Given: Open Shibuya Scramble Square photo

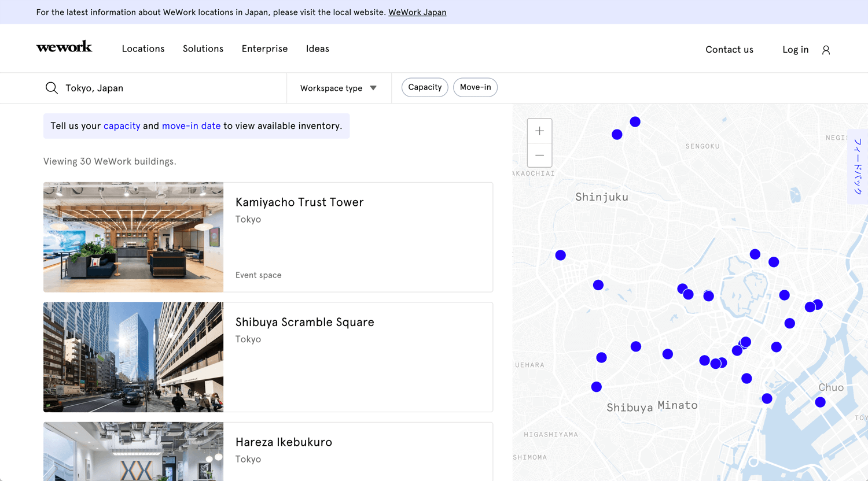Looking at the screenshot, I should [133, 357].
